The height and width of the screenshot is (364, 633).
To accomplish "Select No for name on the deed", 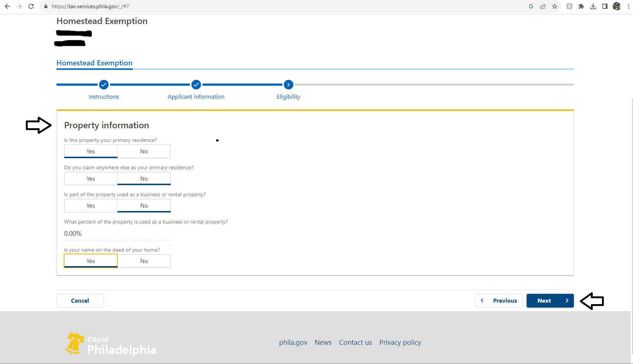I will pyautogui.click(x=144, y=261).
